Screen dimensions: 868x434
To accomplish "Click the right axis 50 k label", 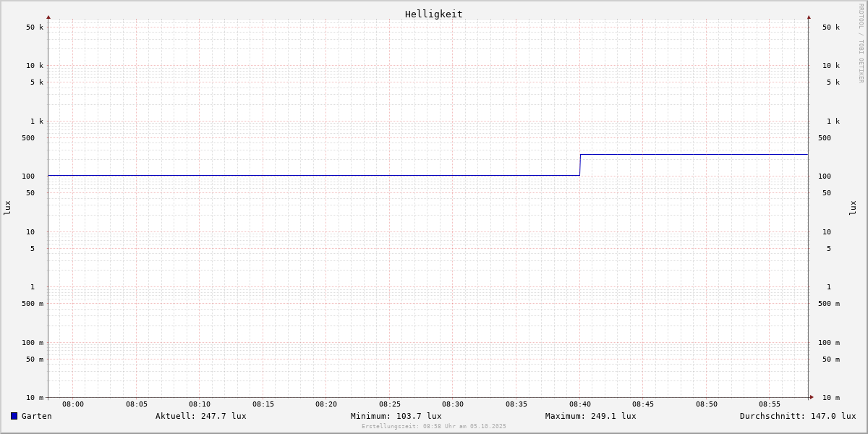I will click(831, 27).
